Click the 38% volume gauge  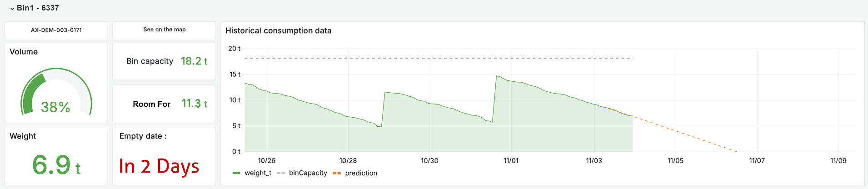click(56, 93)
